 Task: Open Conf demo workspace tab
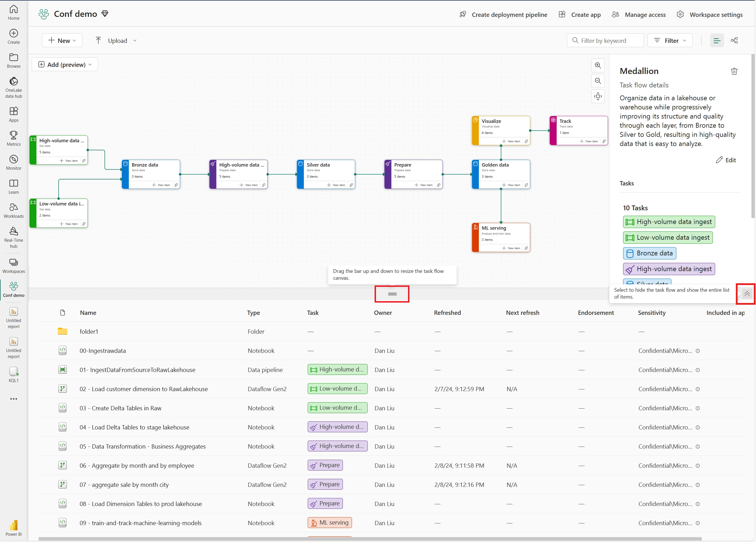tap(14, 290)
